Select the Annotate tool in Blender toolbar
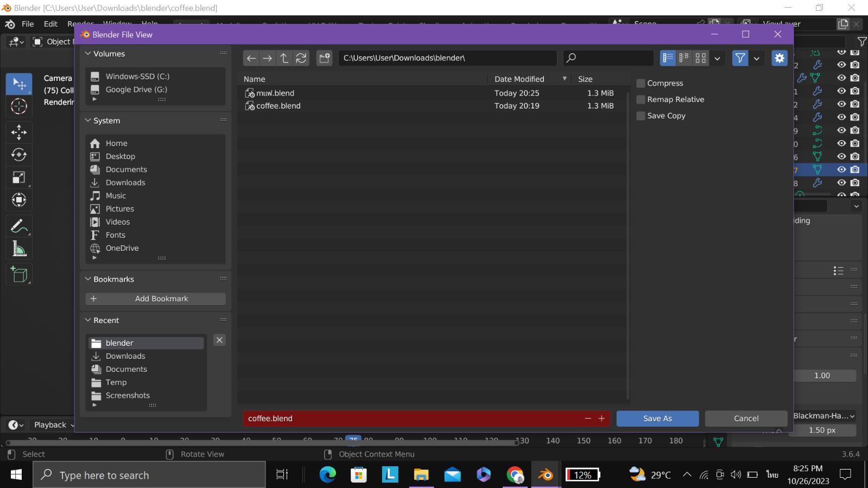This screenshot has width=868, height=488. click(19, 226)
